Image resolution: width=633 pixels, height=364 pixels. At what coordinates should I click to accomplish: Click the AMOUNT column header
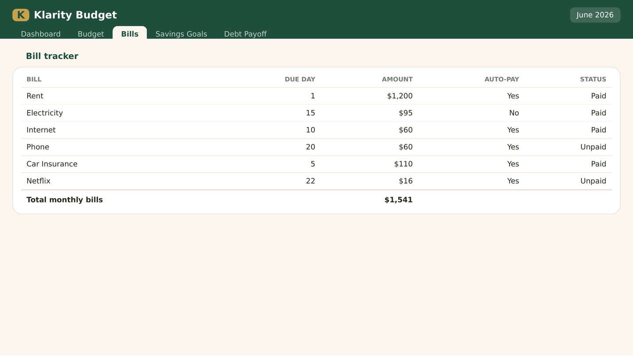tap(397, 79)
